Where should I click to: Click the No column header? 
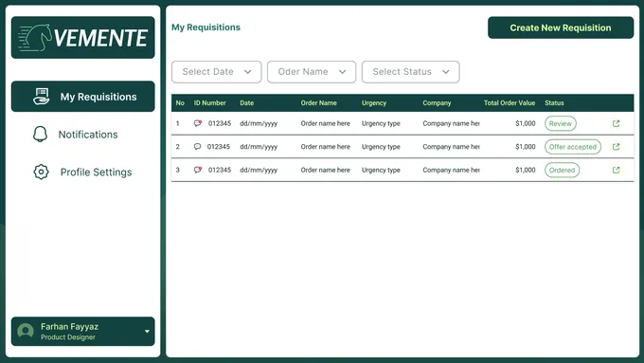pos(180,102)
